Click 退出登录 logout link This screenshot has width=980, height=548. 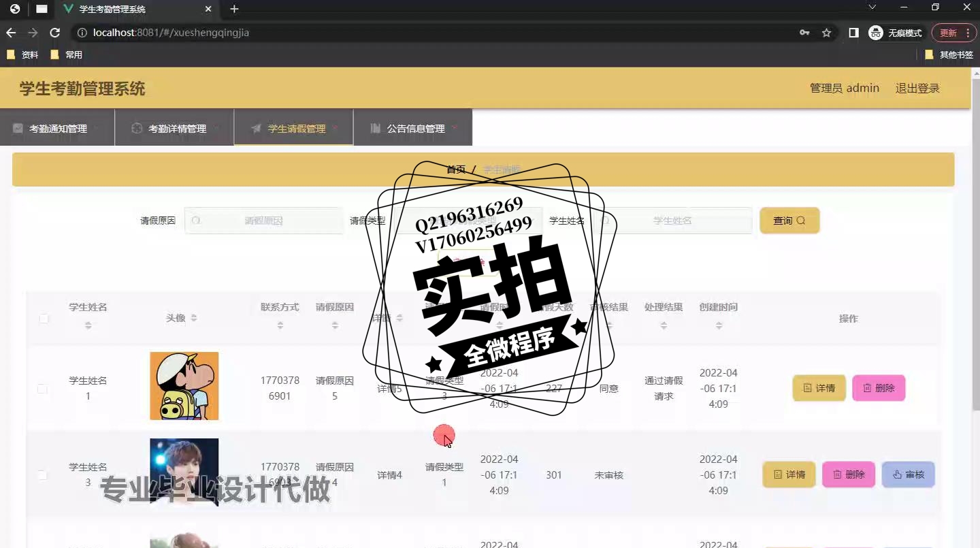point(917,88)
